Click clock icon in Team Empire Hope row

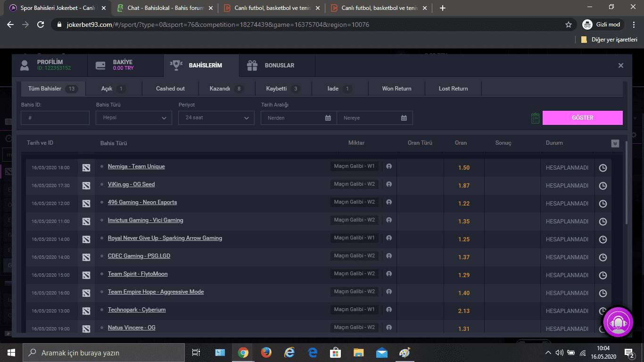coord(603,293)
